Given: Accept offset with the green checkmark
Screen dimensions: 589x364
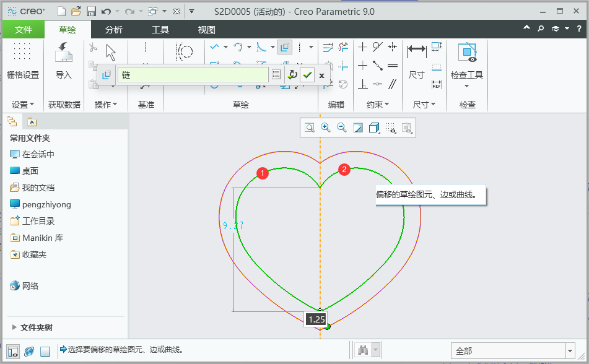Looking at the screenshot, I should [x=307, y=75].
